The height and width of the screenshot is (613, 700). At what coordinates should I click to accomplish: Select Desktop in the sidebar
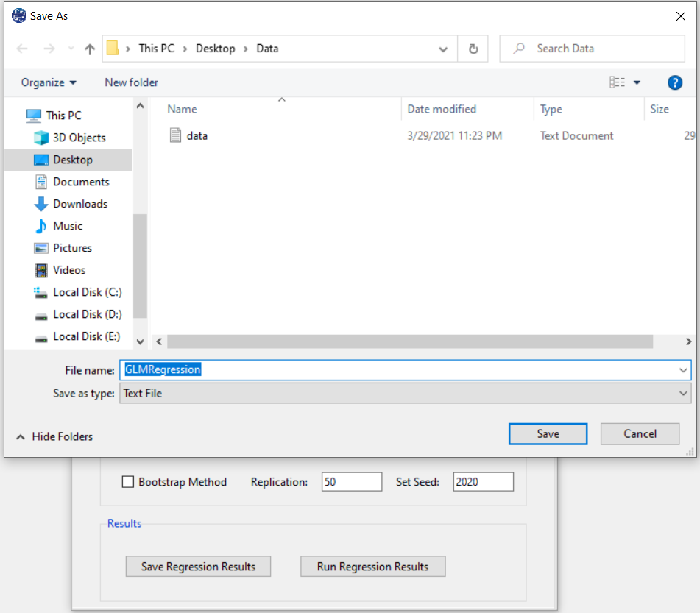(68, 160)
